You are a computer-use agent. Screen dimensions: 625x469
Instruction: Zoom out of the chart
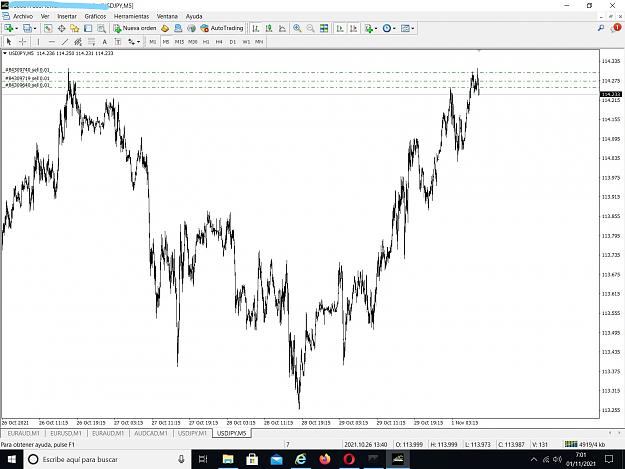click(310, 28)
